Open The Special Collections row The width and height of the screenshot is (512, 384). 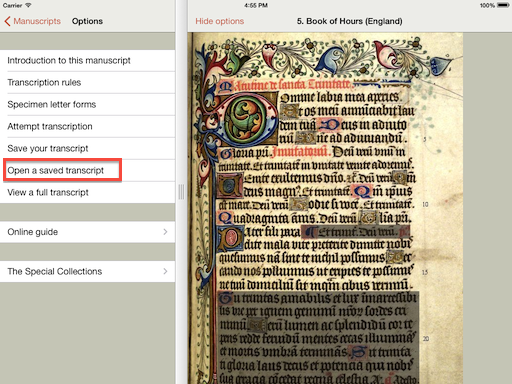click(x=87, y=271)
